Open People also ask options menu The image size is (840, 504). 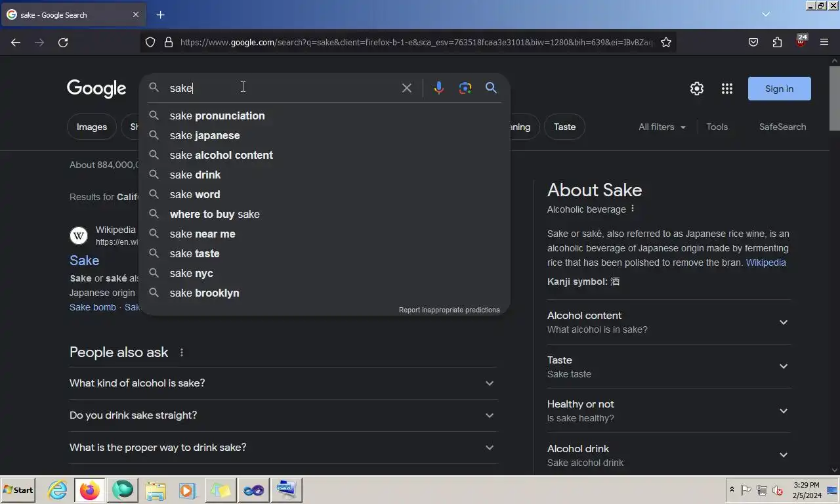[182, 352]
